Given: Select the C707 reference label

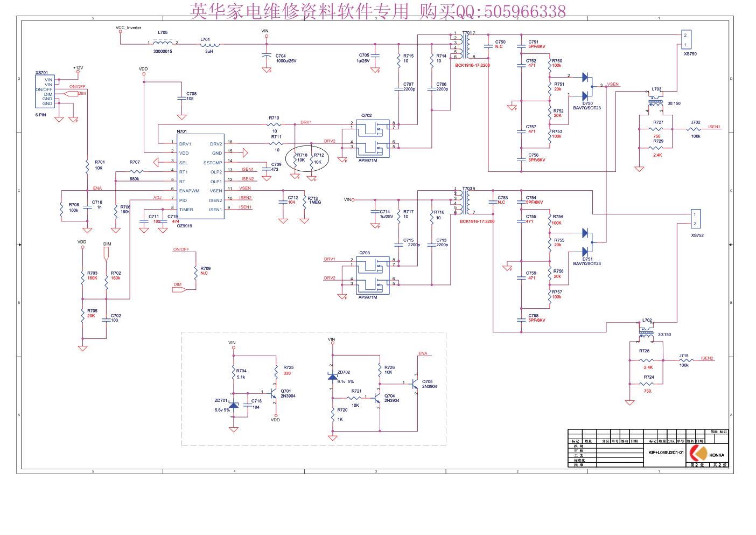Looking at the screenshot, I should (x=408, y=84).
